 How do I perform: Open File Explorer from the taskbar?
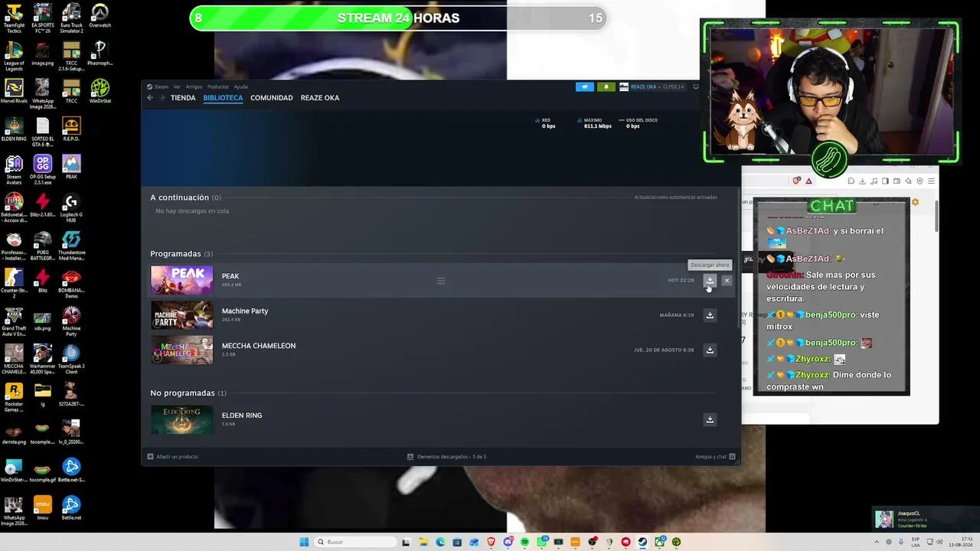click(423, 542)
